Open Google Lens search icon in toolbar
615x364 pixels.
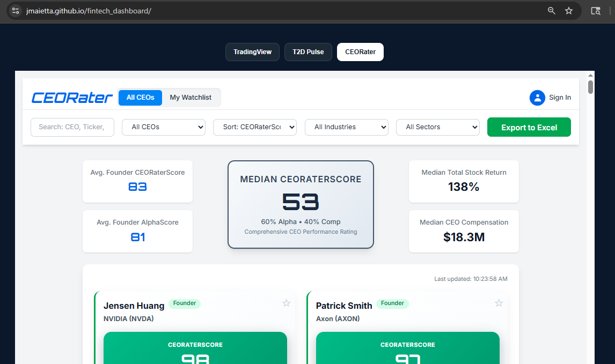click(x=596, y=11)
